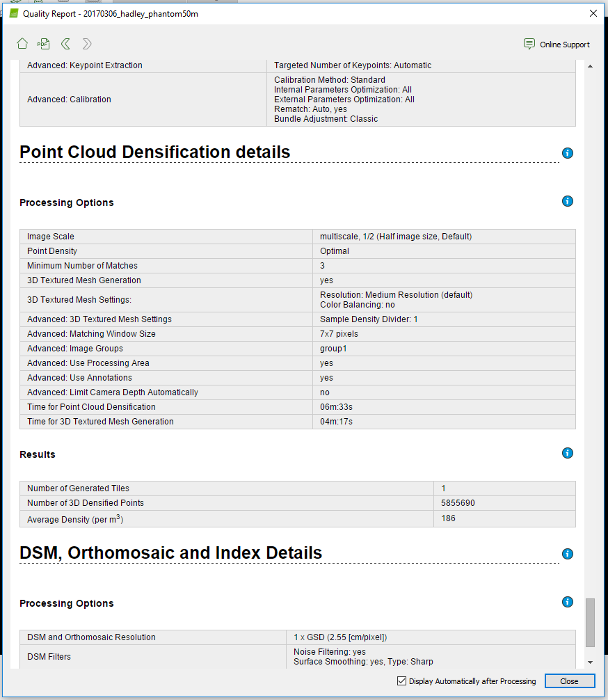This screenshot has height=700, width=608.
Task: Click the vertical scrollbar thumb
Action: [x=590, y=622]
